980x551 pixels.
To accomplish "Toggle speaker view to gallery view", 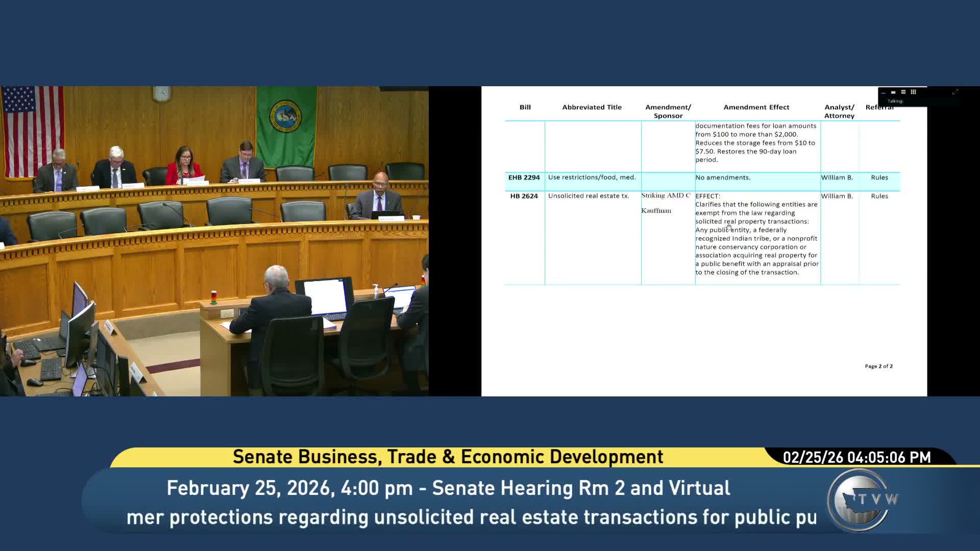I will tap(914, 92).
